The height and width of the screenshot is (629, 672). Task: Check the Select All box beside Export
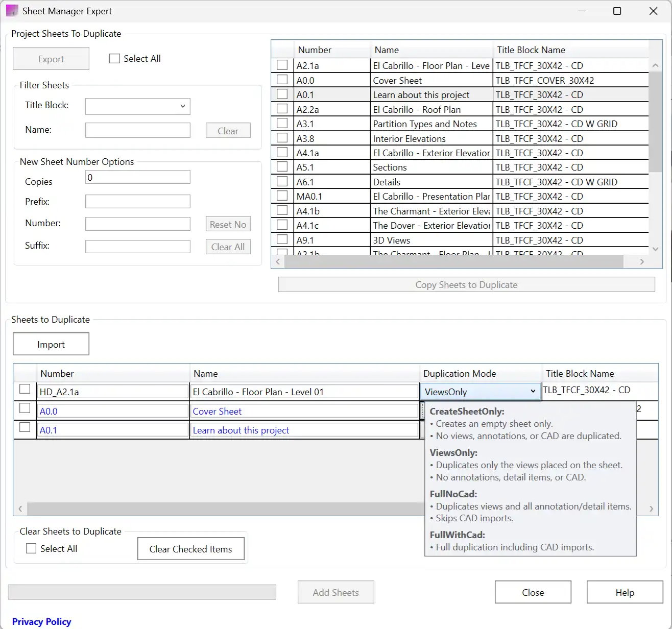[114, 59]
